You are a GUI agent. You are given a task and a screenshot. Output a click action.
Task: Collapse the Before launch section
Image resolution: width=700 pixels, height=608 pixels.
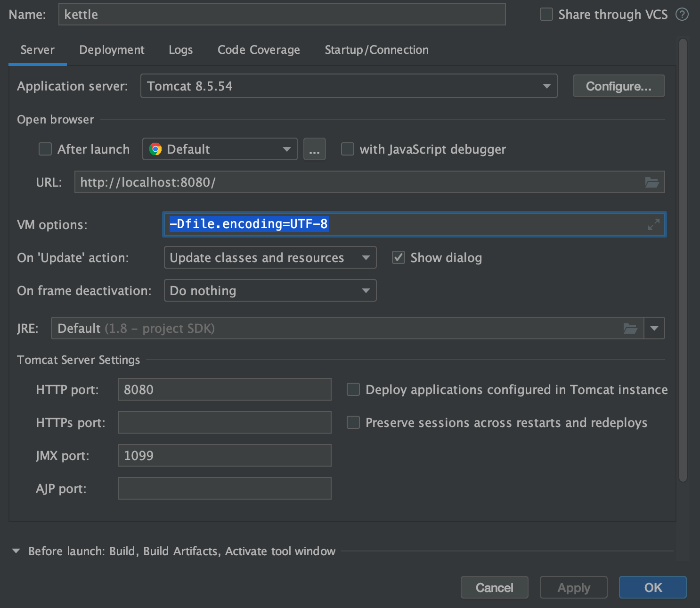[16, 551]
